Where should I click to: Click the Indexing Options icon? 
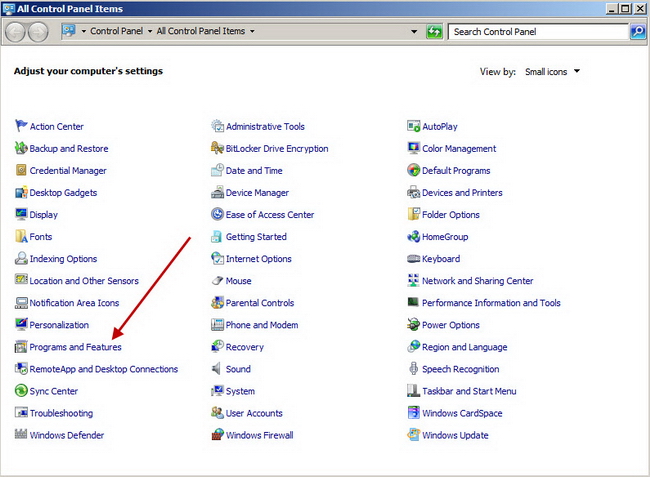[x=21, y=258]
